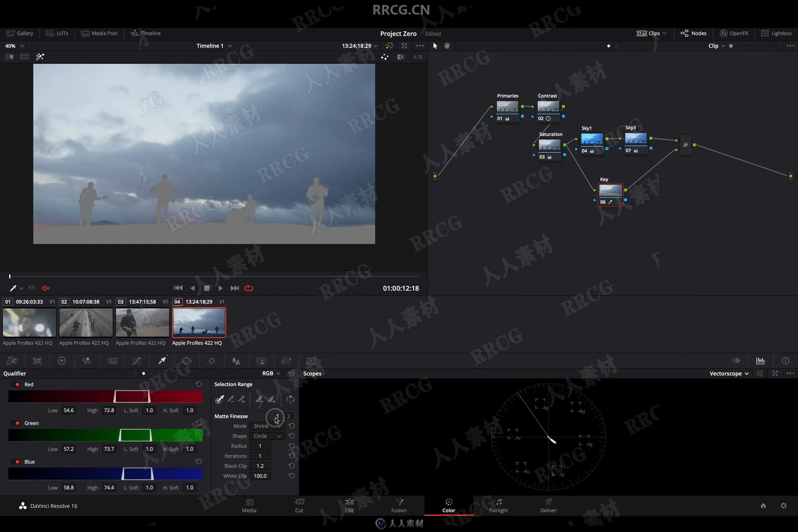Viewport: 798px width, 532px height.
Task: Switch to the Fusion page
Action: pos(399,505)
